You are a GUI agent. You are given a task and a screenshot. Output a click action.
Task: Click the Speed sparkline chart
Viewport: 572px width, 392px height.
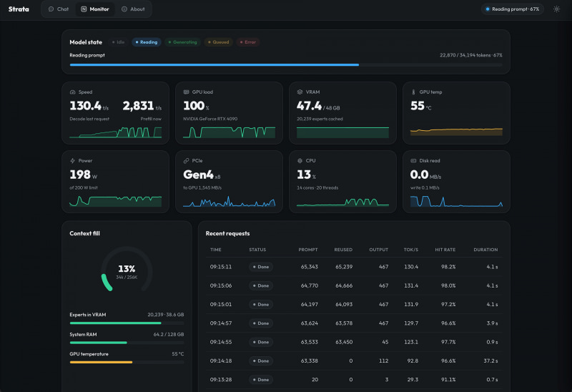[116, 132]
